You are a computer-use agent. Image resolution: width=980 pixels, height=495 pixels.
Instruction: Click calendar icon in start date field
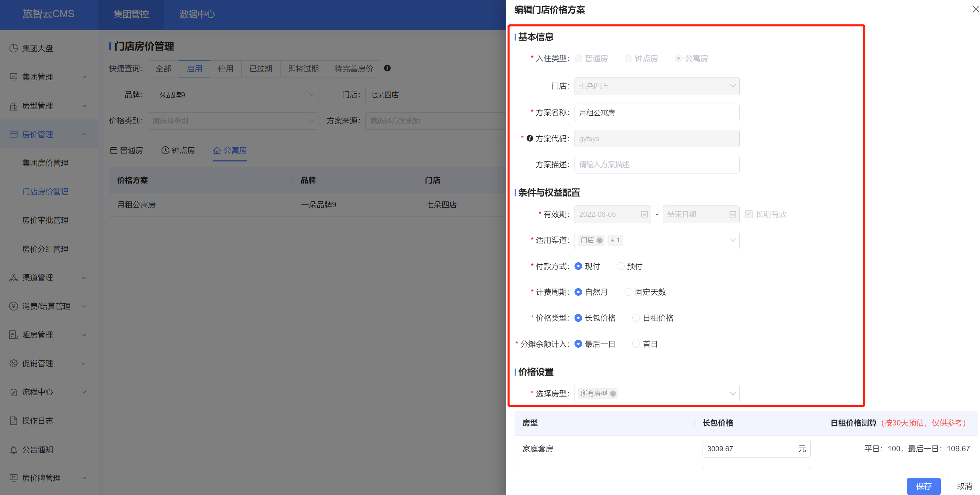click(x=644, y=214)
